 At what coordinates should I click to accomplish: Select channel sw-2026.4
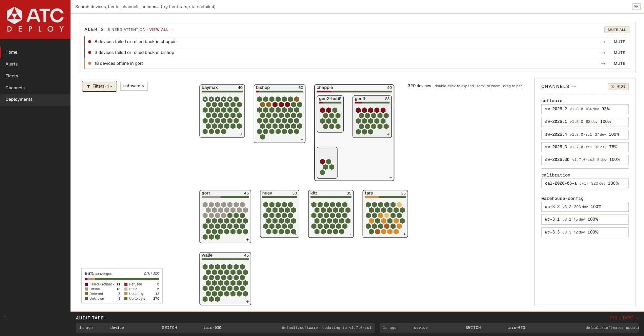click(x=585, y=134)
